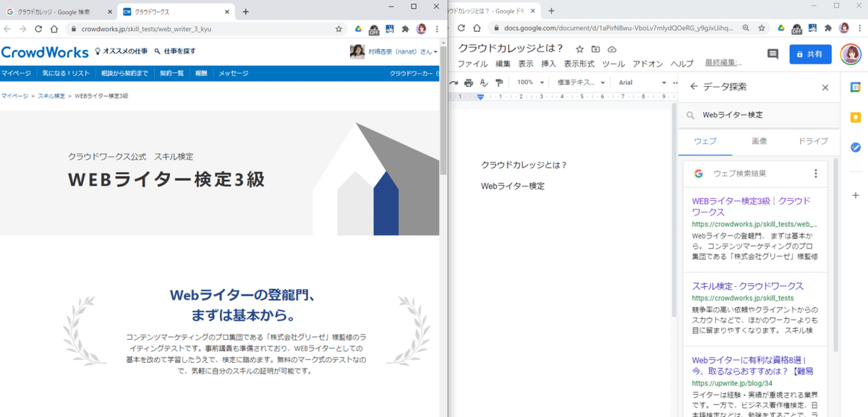Open the comment history panel
Viewport: 868px width, 417px height.
[773, 54]
